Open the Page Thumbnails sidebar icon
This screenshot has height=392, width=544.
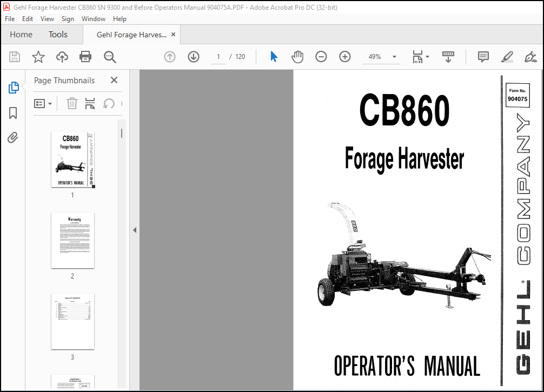13,88
